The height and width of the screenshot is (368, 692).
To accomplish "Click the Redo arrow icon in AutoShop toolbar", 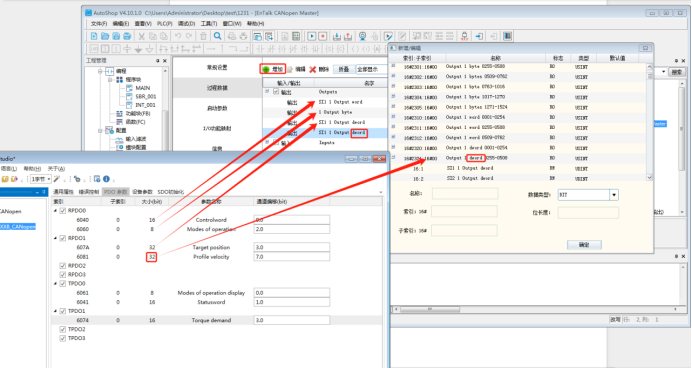I will coord(189,36).
